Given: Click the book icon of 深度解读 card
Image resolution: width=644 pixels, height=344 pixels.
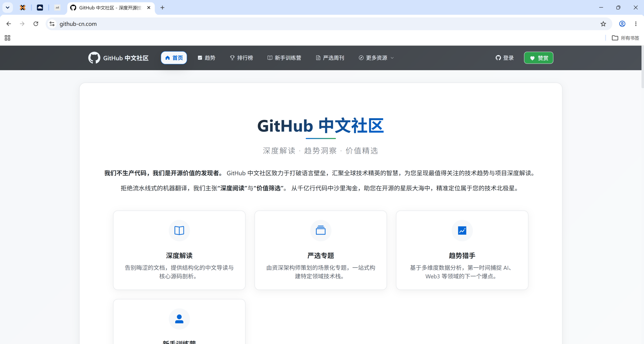Looking at the screenshot, I should click(x=179, y=231).
